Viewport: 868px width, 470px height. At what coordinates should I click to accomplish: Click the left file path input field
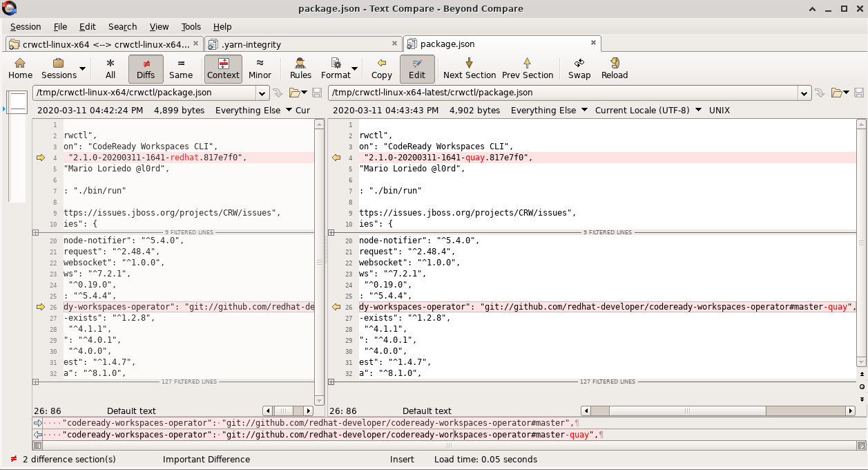(x=144, y=93)
